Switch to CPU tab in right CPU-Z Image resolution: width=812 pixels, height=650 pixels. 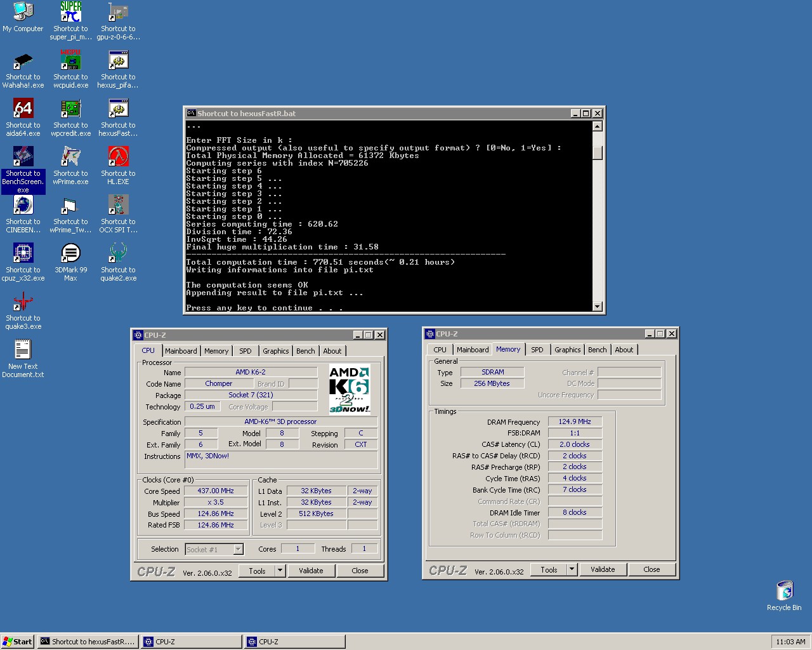pyautogui.click(x=440, y=350)
